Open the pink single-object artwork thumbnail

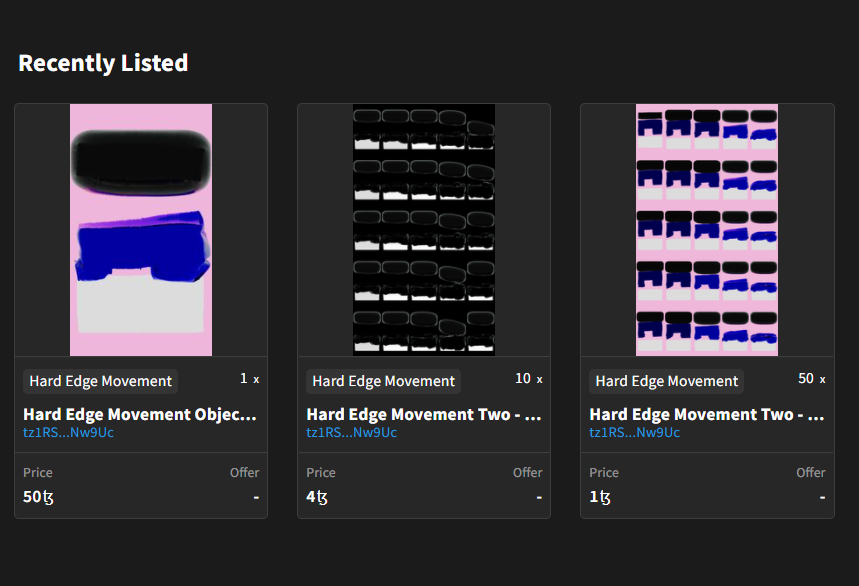click(141, 230)
